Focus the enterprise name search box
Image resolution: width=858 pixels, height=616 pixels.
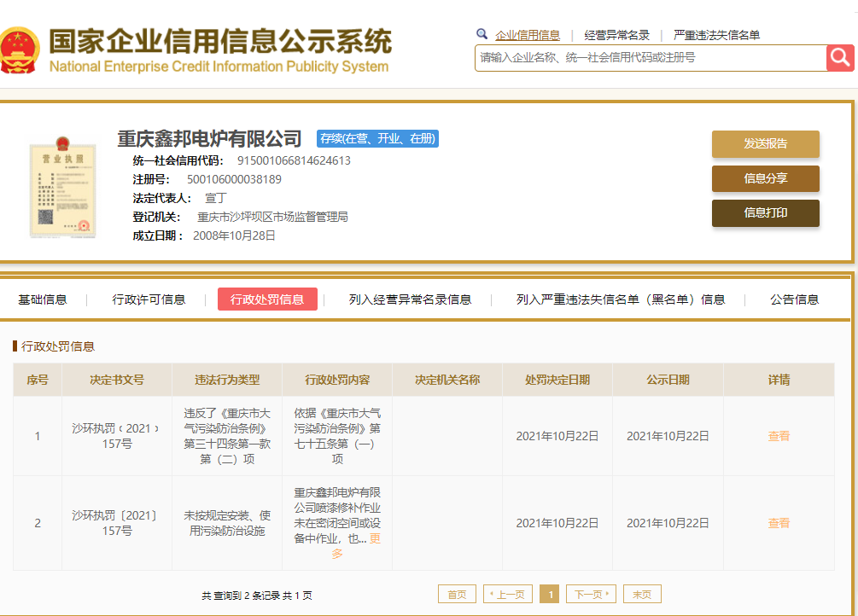click(651, 57)
